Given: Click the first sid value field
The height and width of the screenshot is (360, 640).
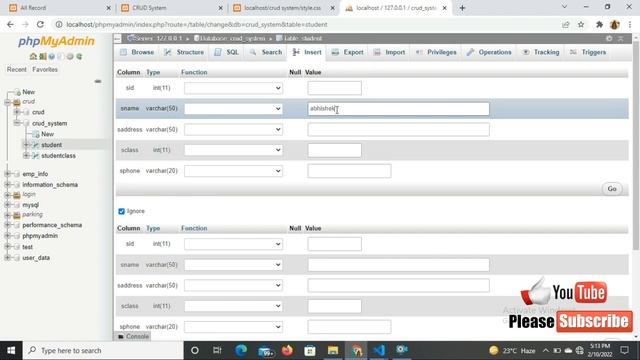Looking at the screenshot, I should tap(334, 88).
